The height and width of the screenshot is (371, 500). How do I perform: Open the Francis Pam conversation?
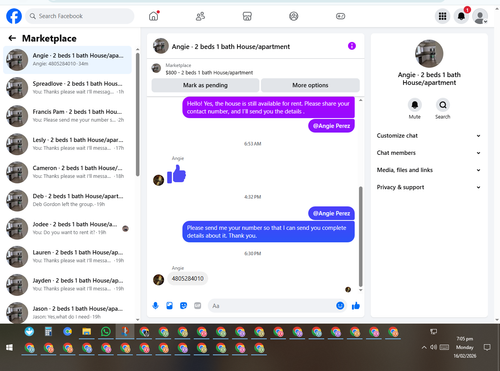(67, 116)
